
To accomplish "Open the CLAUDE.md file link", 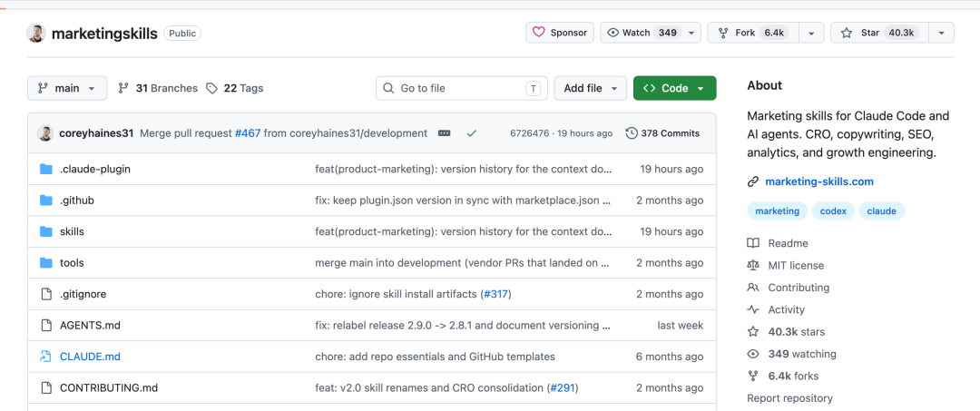I will (90, 357).
